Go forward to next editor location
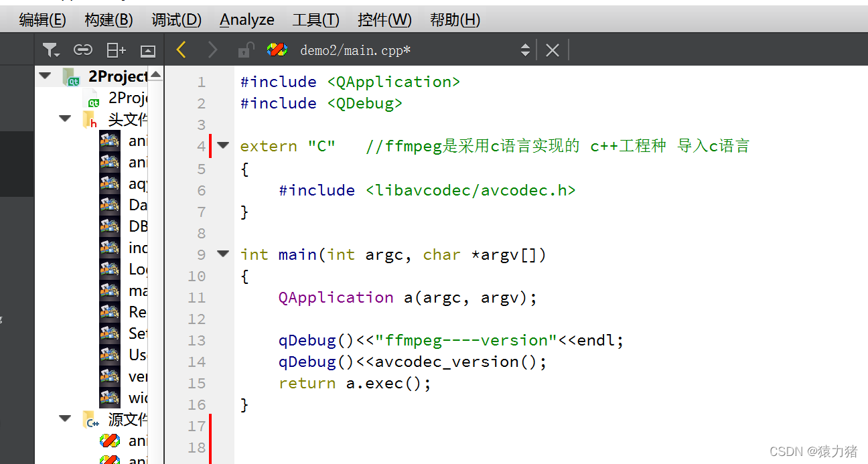The image size is (868, 464). (213, 50)
